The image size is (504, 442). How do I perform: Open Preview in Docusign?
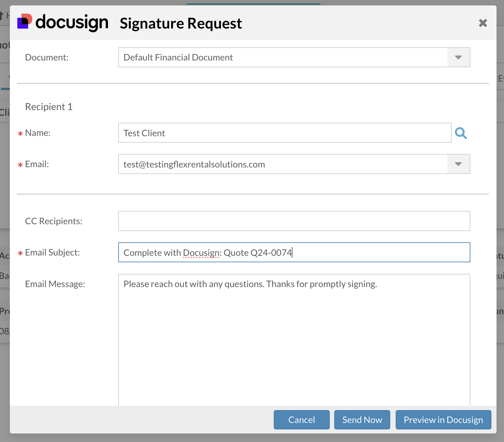click(443, 420)
